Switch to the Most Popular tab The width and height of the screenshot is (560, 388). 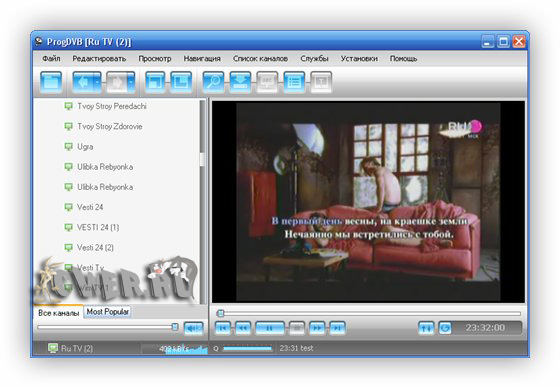point(108,312)
